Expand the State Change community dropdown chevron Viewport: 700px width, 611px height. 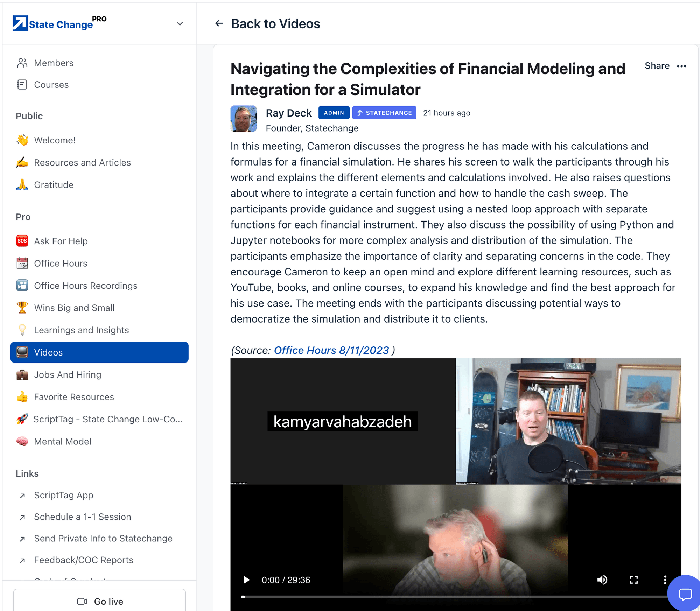pyautogui.click(x=180, y=24)
